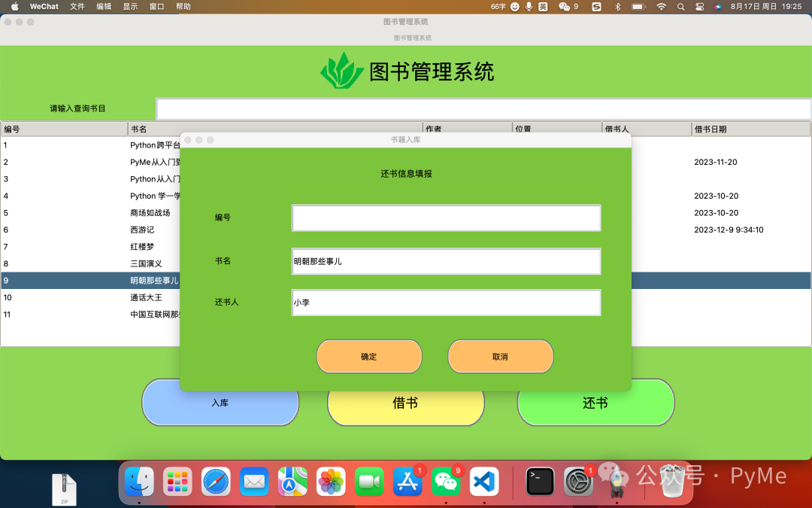Click the 借书日期 column header

point(751,129)
